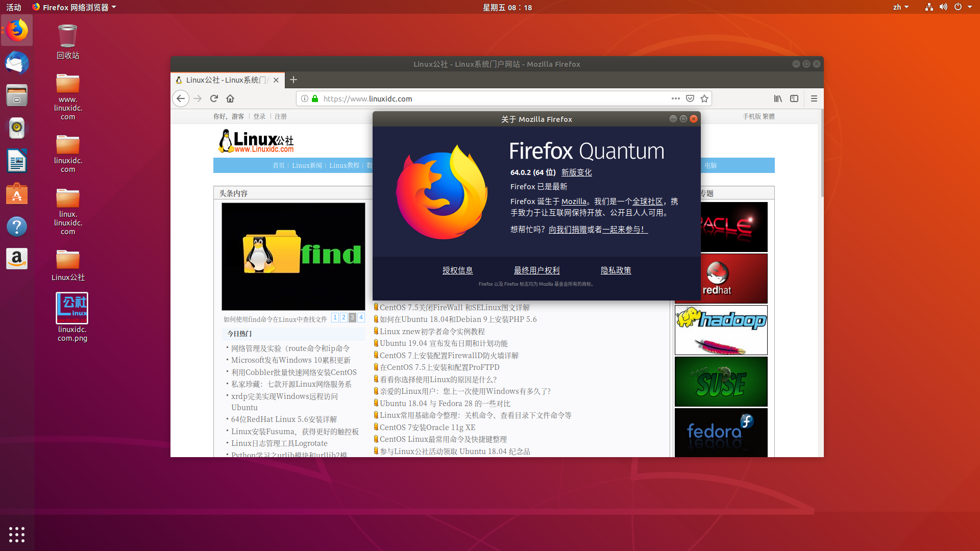Image resolution: width=980 pixels, height=551 pixels.
Task: Open the 隐私政策 privacy policy link
Action: point(616,270)
